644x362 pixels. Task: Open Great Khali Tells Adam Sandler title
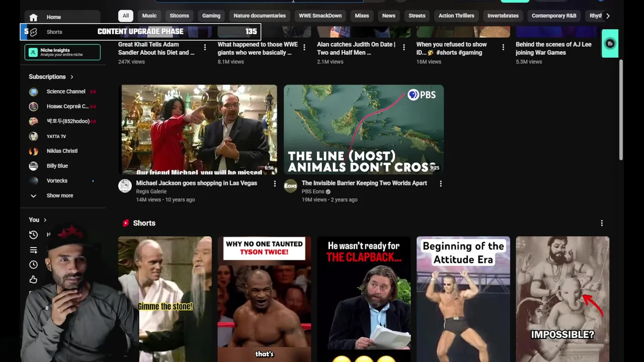click(156, 48)
